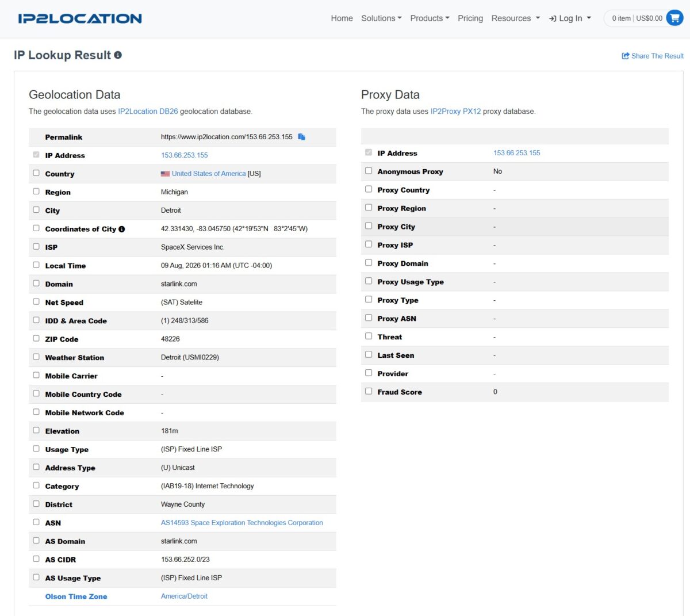Check the Proxy ISP checkbox
The width and height of the screenshot is (690, 616).
click(x=369, y=244)
